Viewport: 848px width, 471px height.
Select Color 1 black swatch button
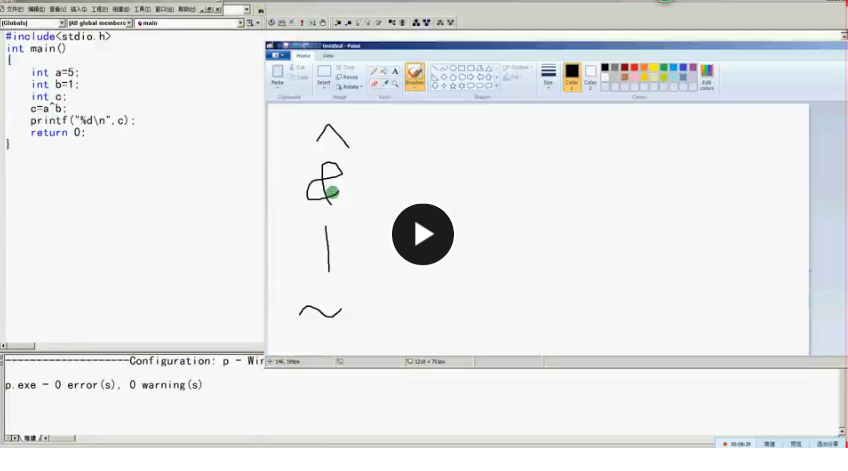[572, 76]
